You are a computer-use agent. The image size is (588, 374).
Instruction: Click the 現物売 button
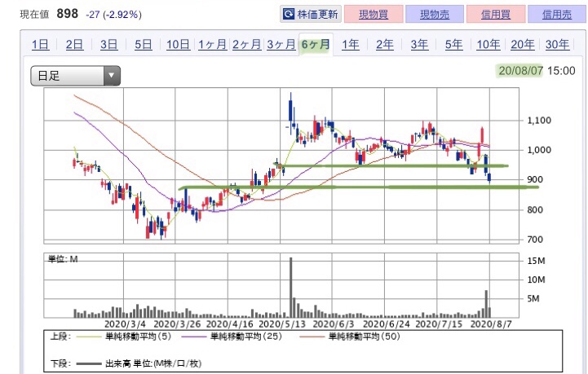(x=434, y=15)
